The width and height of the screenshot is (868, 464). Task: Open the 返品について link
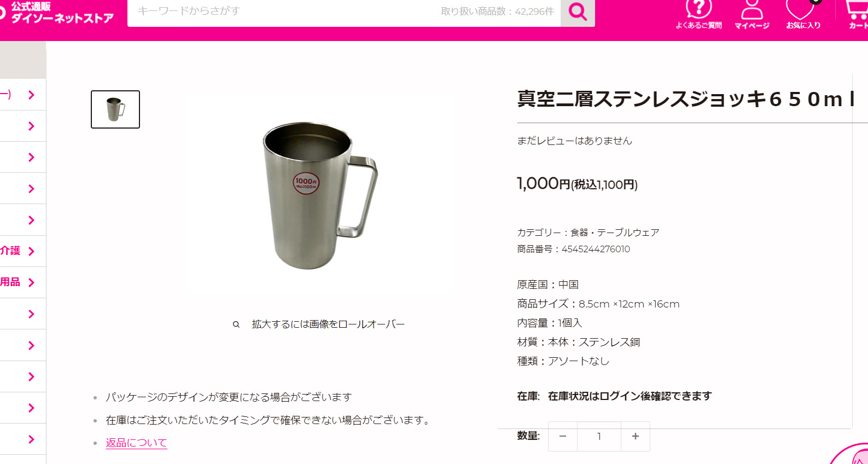click(x=136, y=443)
